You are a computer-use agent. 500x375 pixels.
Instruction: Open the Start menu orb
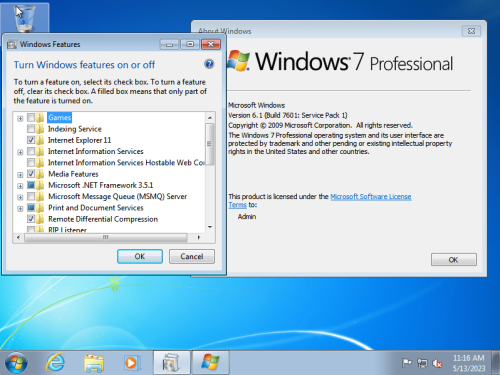(16, 363)
